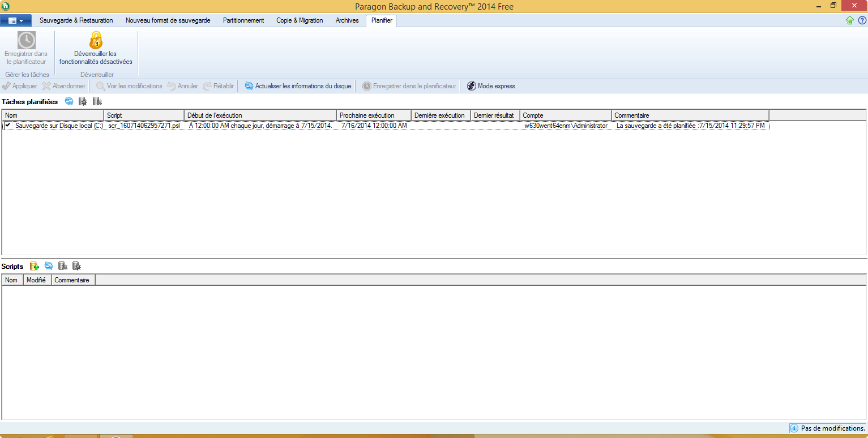
Task: Click next execution 7/16/2014 12:00:00 AM
Action: [374, 126]
